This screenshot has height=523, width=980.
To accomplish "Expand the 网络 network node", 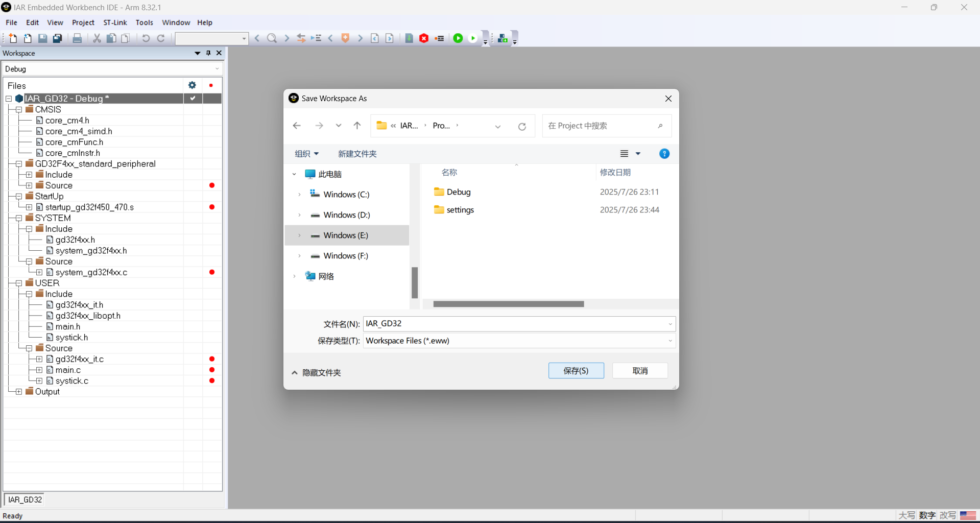I will (x=295, y=276).
